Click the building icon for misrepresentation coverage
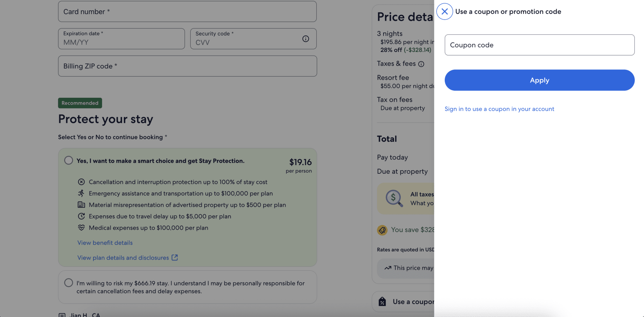644x317 pixels. click(x=82, y=205)
